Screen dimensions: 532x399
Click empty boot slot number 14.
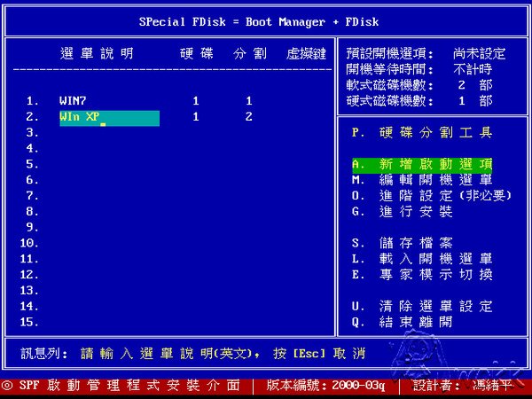pos(29,307)
